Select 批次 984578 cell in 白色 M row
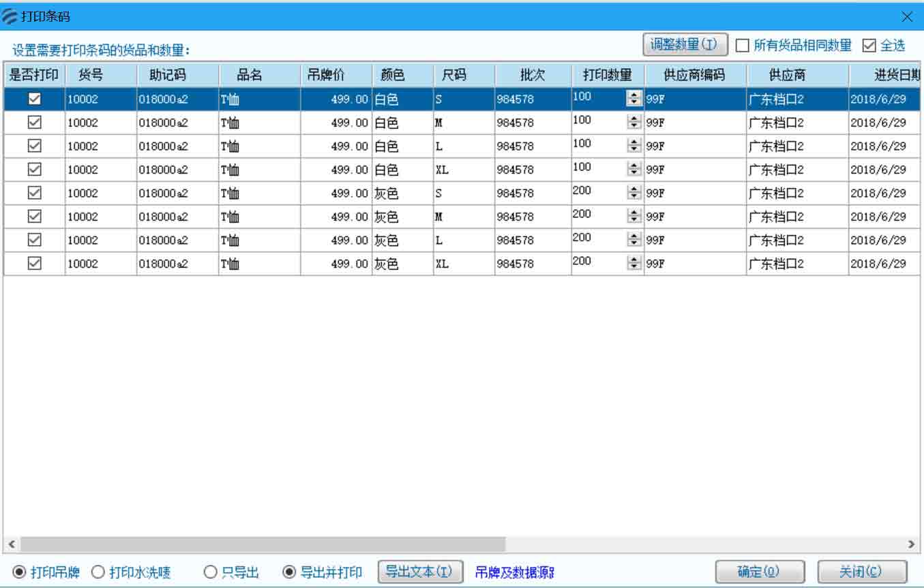Viewport: 924px width, 588px height. [533, 123]
